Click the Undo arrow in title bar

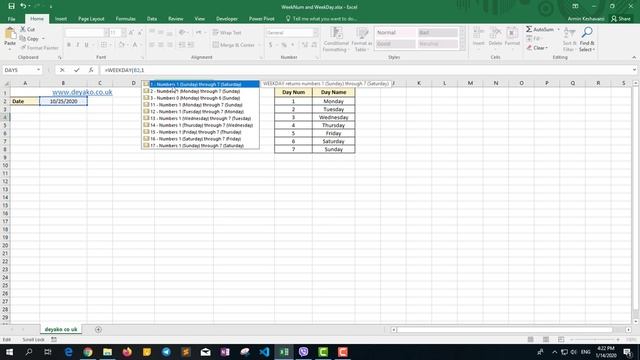click(23, 6)
